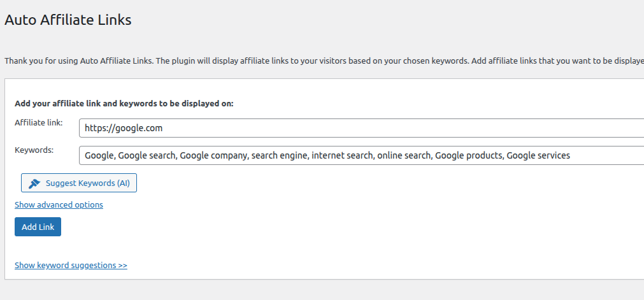Click "Google services" in the Keywords field
The width and height of the screenshot is (644, 300).
pyautogui.click(x=538, y=155)
